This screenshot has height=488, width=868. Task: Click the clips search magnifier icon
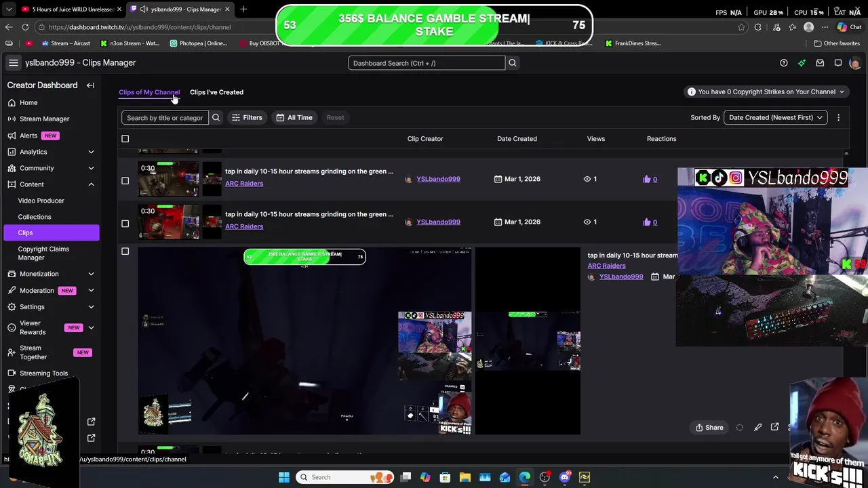[x=216, y=117]
